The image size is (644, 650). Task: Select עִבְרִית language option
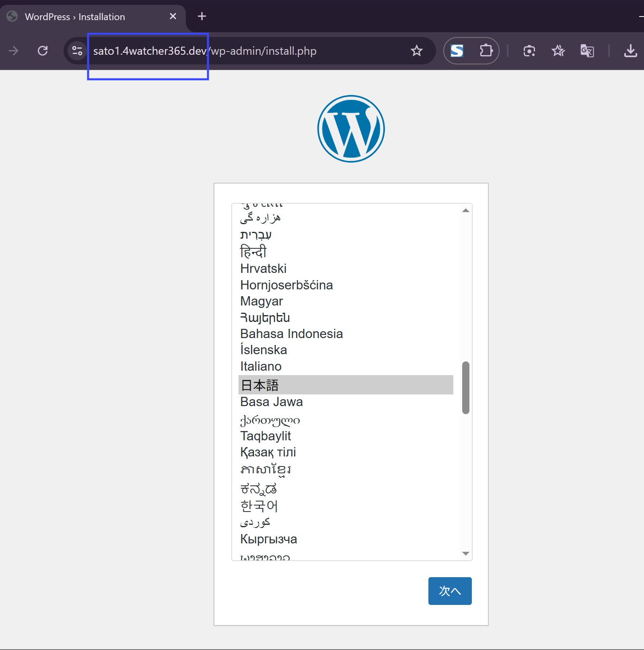(x=346, y=234)
